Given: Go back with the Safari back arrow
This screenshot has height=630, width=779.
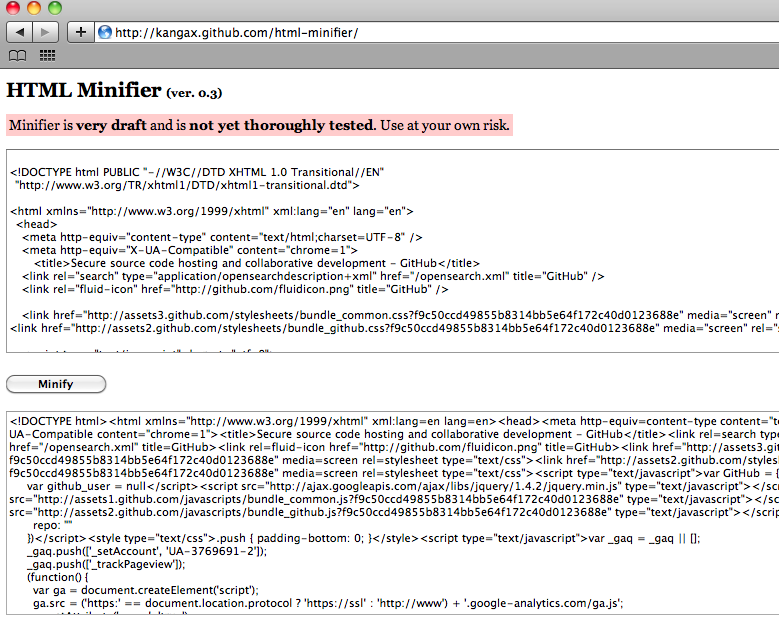Looking at the screenshot, I should [x=20, y=32].
